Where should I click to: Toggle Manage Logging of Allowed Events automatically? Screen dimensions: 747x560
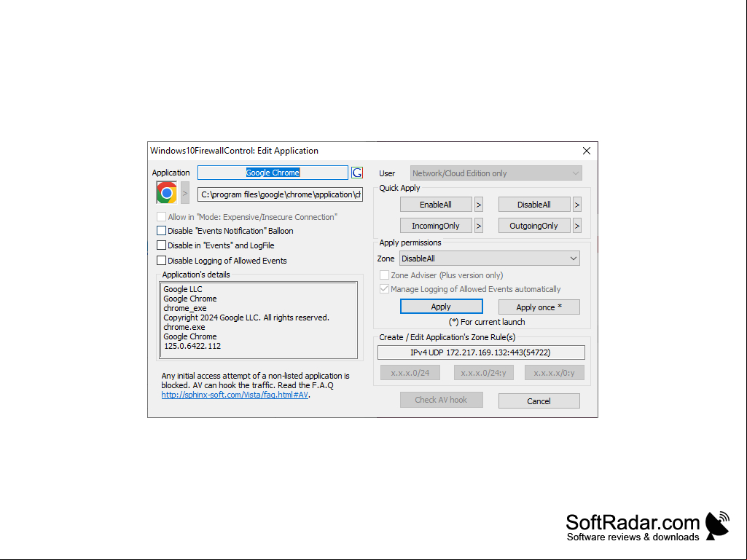click(x=384, y=288)
